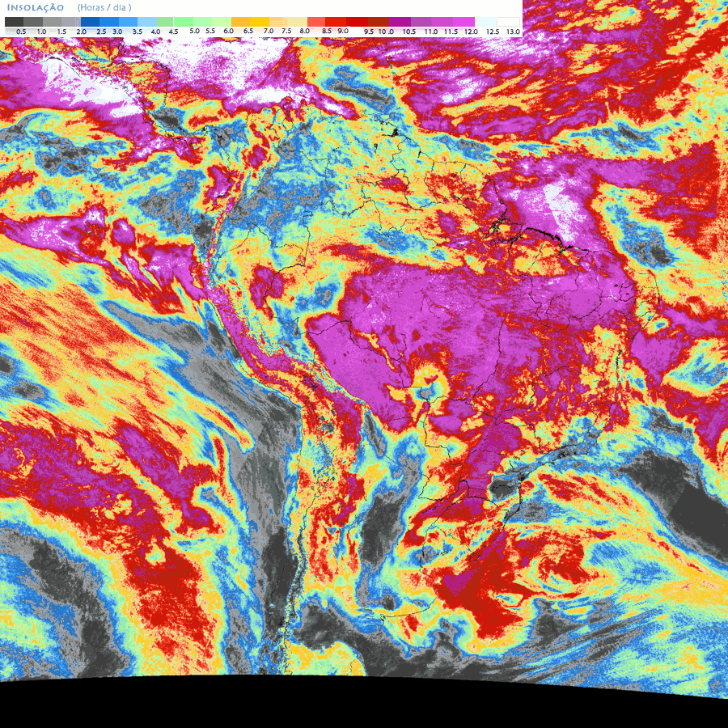Click the pale cyan swatch between 12.0 and 12.5
The image size is (728, 728).
point(486,22)
